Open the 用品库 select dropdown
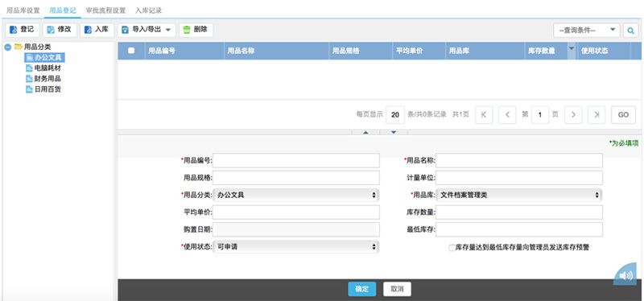Viewport: 644px width, 301px height. pos(519,196)
